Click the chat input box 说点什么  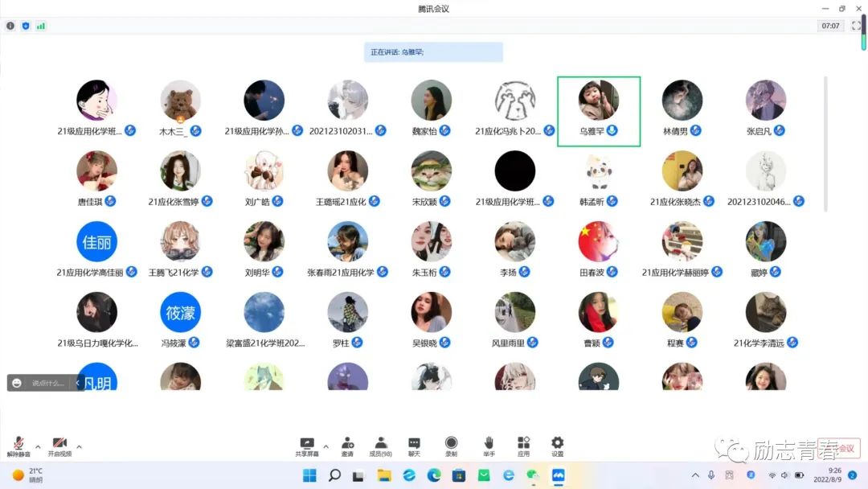pyautogui.click(x=48, y=384)
